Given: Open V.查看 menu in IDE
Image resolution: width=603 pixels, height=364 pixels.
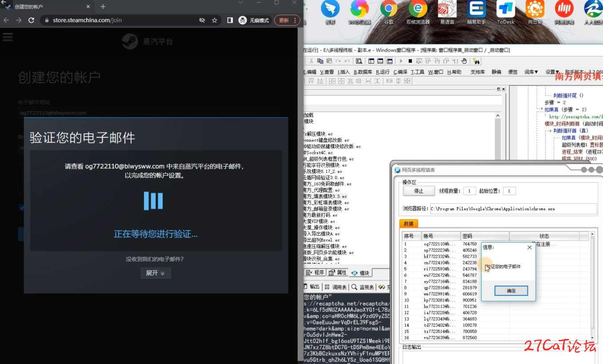Looking at the screenshot, I should coord(327,72).
